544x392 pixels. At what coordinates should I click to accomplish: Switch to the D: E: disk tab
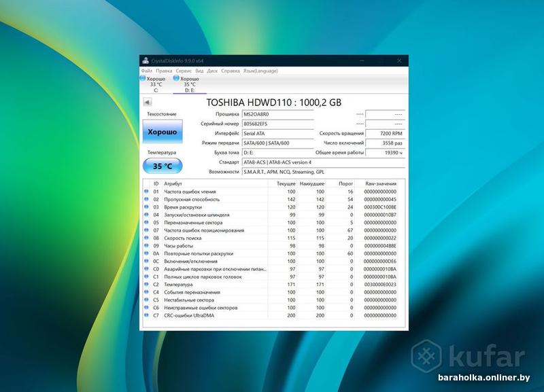tap(190, 84)
